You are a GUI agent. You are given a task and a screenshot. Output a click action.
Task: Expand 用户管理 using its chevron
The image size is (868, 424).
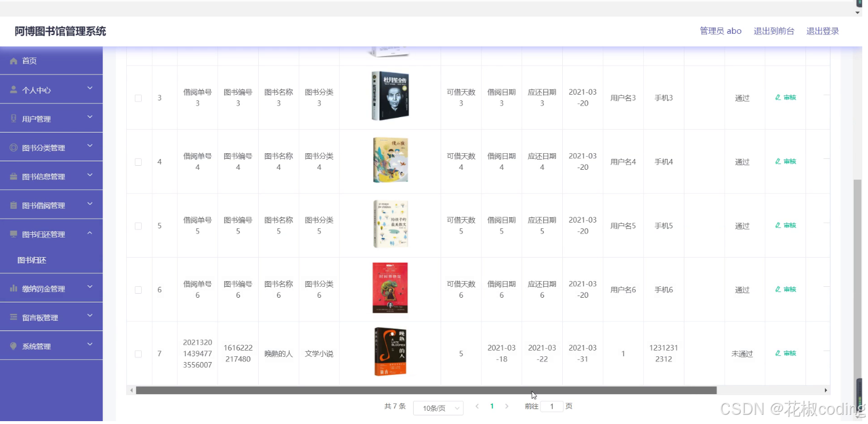coord(90,117)
